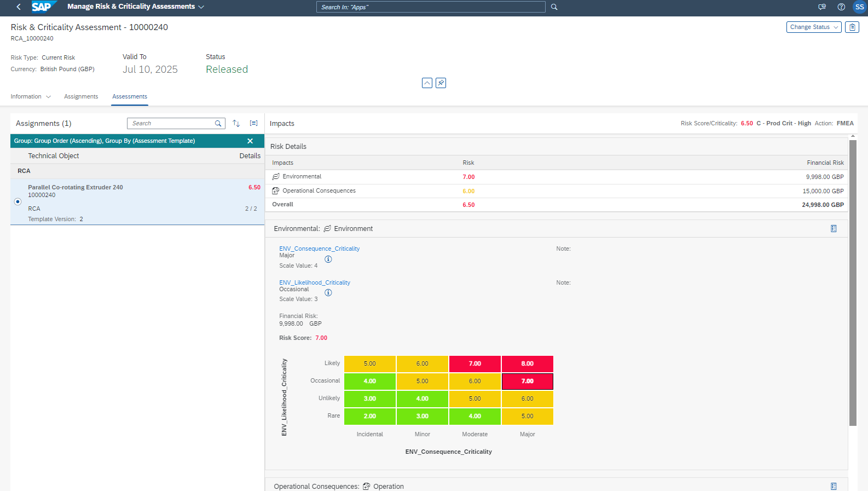Open the SS user profile avatar
868x491 pixels.
(860, 7)
